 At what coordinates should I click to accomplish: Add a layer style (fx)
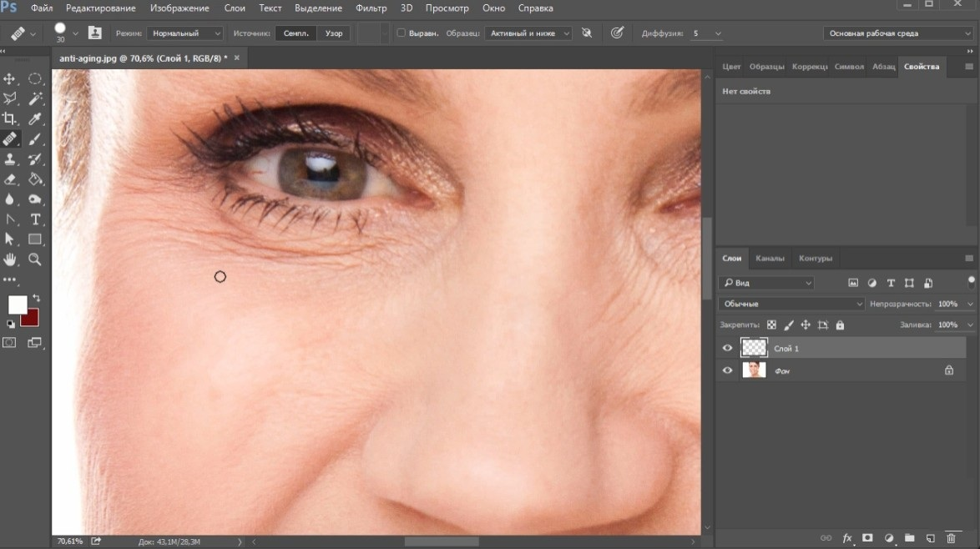tap(847, 538)
